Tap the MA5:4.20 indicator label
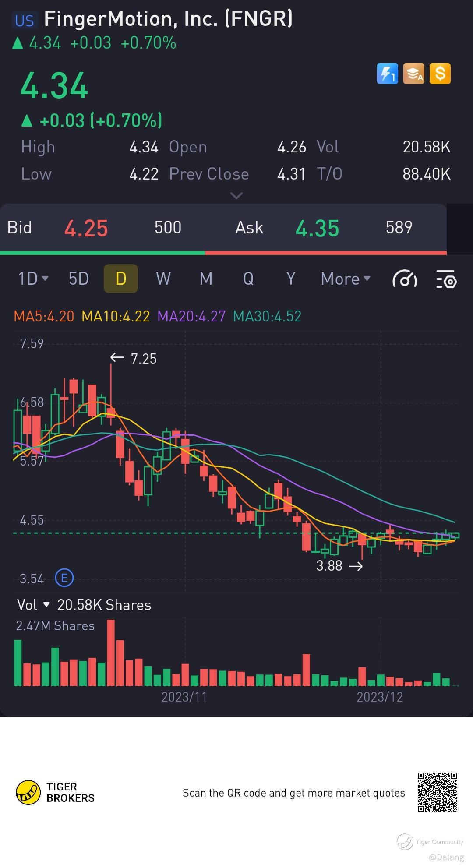Image resolution: width=473 pixels, height=868 pixels. pyautogui.click(x=44, y=316)
